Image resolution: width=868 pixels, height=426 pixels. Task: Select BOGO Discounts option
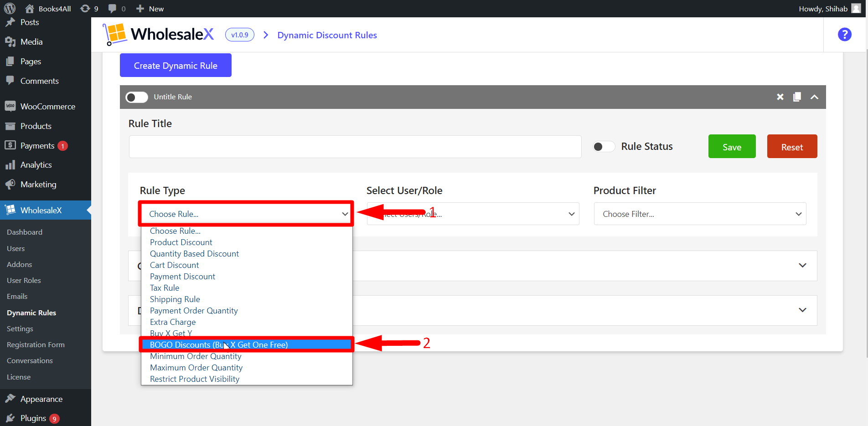[x=247, y=345]
